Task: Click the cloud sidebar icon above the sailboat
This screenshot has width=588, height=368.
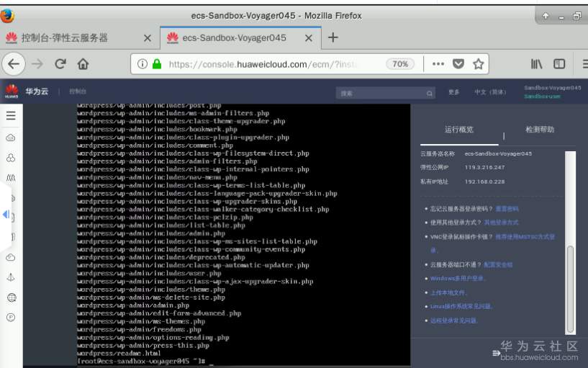Action: pos(11,257)
